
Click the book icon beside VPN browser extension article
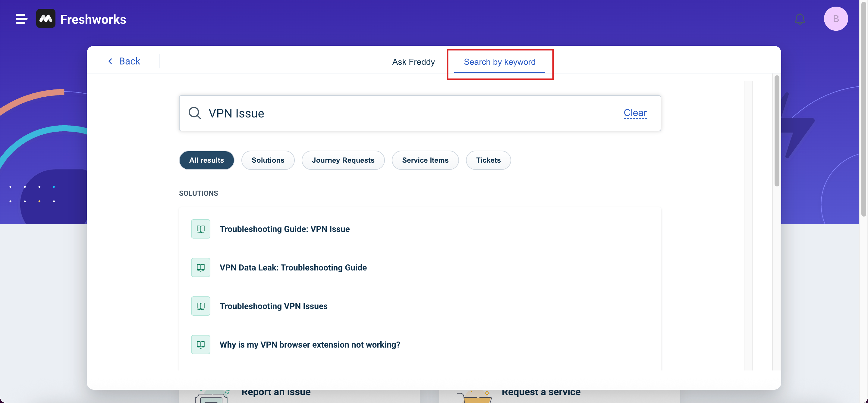point(200,345)
